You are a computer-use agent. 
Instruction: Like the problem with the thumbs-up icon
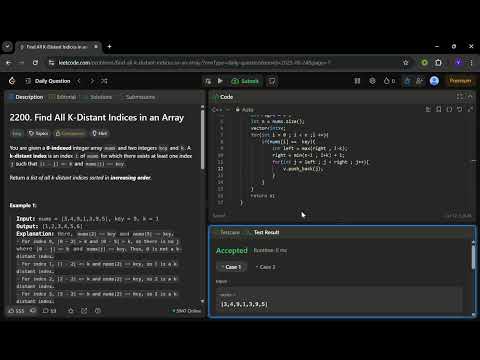click(x=16, y=311)
